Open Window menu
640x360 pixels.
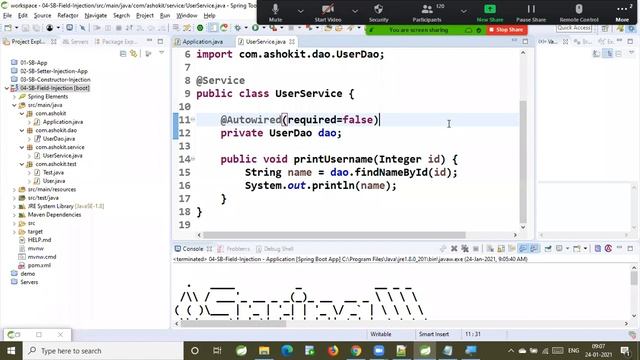(x=187, y=16)
